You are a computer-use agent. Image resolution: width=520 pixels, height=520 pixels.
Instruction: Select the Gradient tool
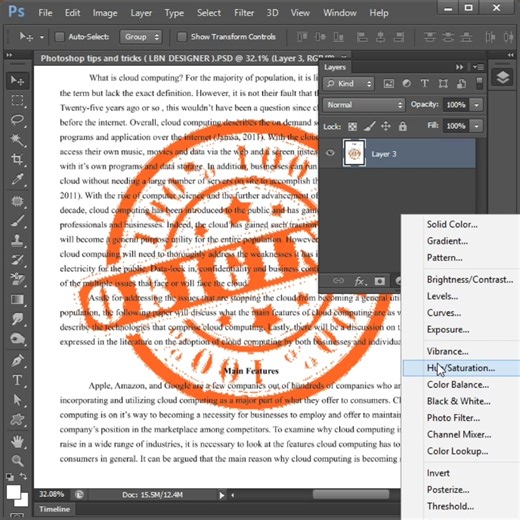17,299
